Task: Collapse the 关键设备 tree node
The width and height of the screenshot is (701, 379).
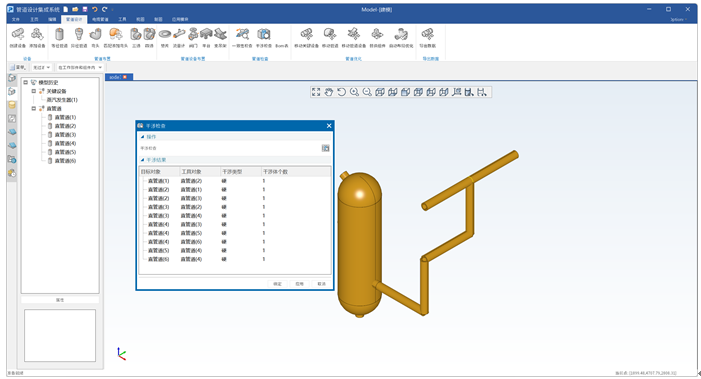Action: click(34, 91)
